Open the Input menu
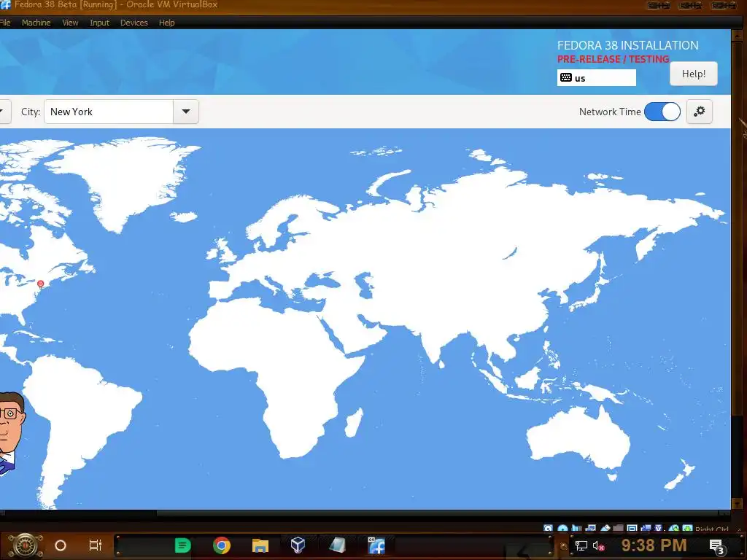This screenshot has width=747, height=560. tap(99, 23)
